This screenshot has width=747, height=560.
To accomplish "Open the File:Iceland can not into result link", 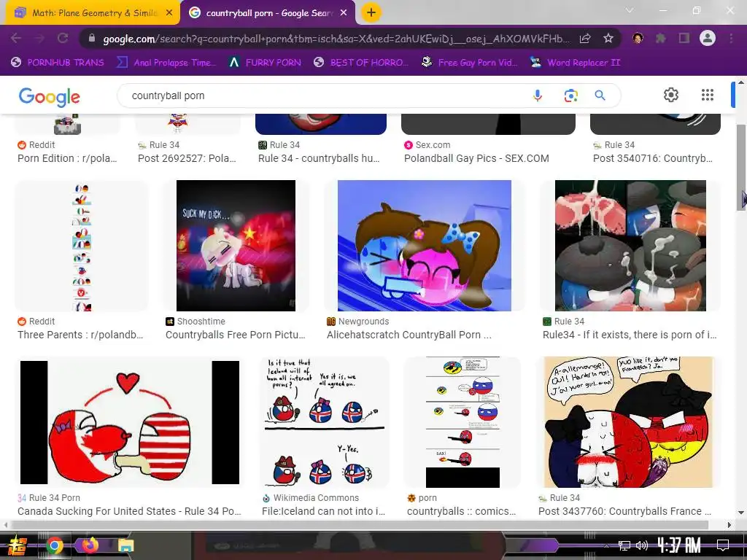I will [323, 511].
